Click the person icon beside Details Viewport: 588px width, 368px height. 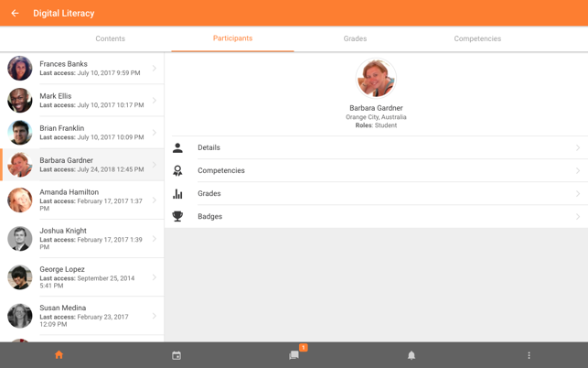(x=177, y=148)
